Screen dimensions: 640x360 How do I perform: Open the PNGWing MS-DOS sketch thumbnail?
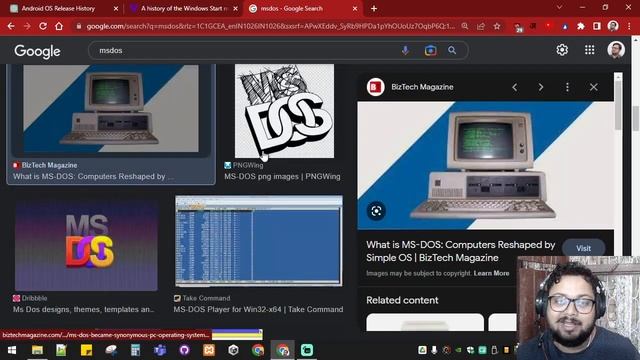click(284, 111)
